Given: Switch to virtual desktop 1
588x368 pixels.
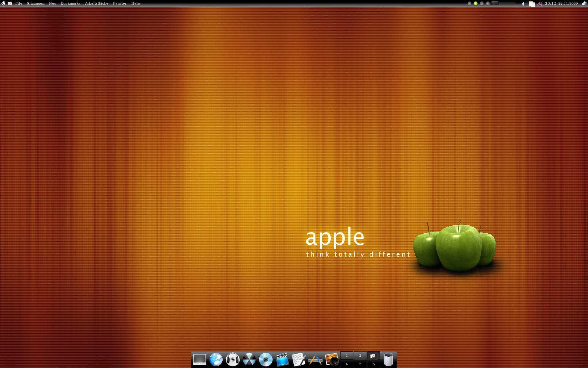Looking at the screenshot, I should pos(347,355).
